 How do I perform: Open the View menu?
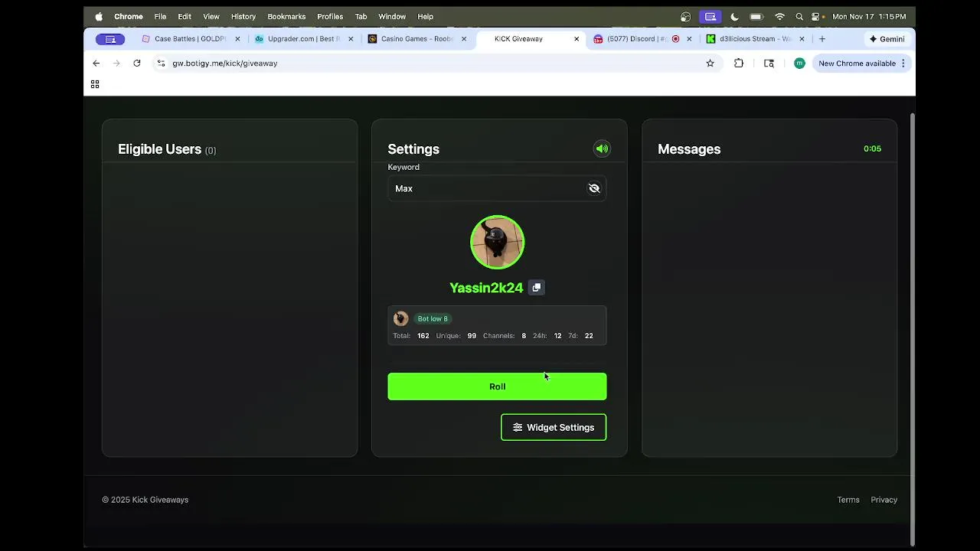coord(211,16)
